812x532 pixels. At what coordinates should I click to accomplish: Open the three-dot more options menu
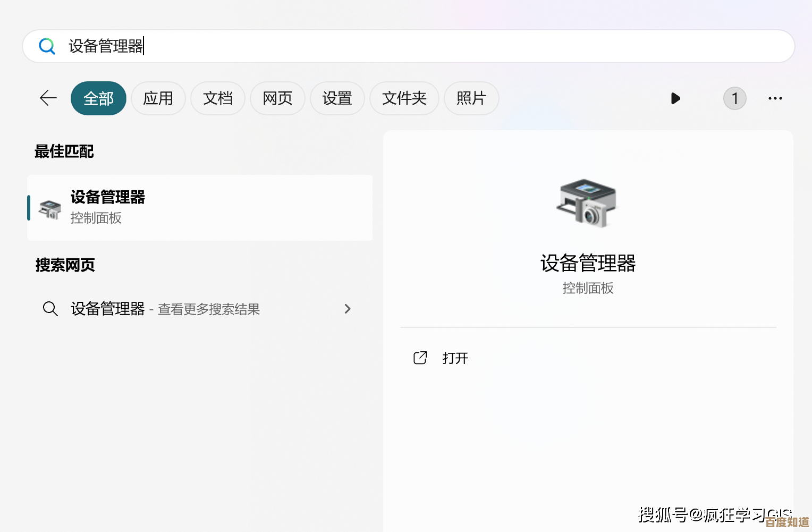coord(775,98)
